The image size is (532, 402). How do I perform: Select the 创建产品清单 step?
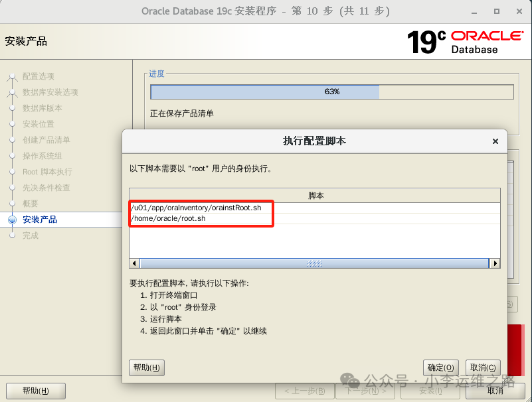(46, 140)
